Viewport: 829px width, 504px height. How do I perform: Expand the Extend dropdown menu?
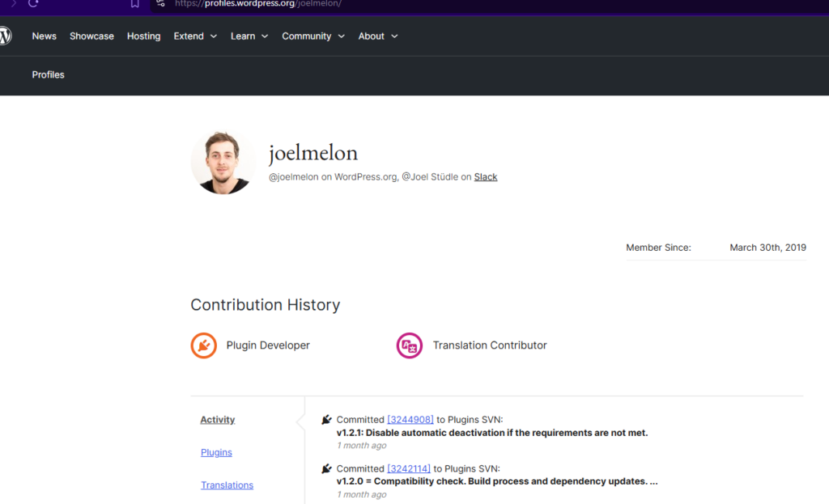point(195,36)
